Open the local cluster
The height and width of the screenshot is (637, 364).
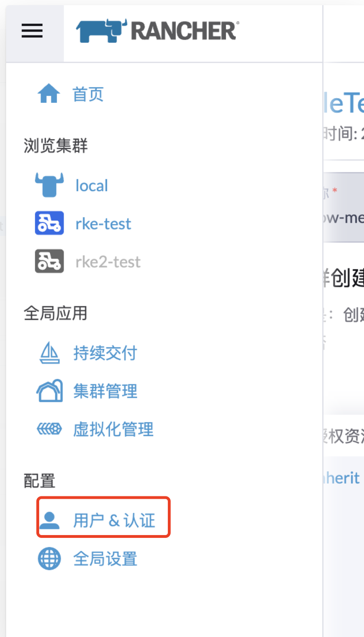(x=91, y=185)
